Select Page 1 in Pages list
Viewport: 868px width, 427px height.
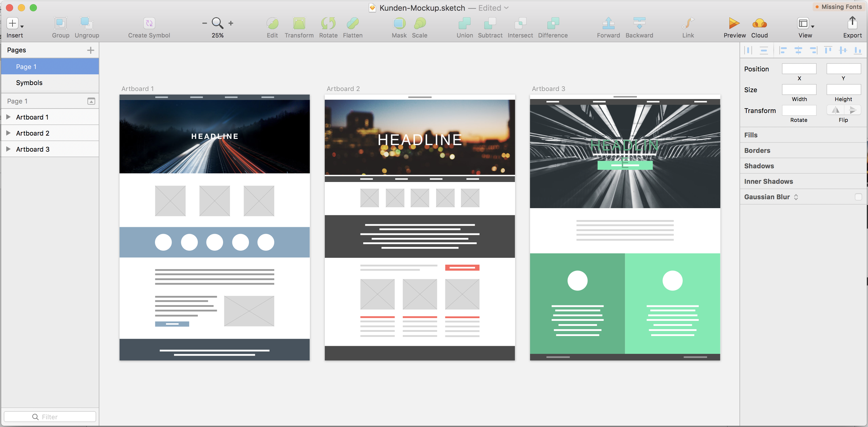(26, 67)
